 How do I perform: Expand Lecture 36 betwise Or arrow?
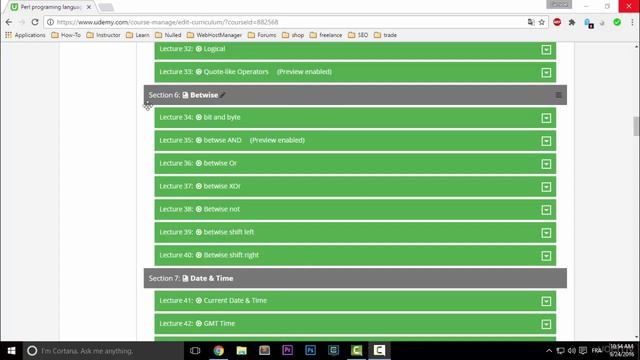pyautogui.click(x=546, y=164)
